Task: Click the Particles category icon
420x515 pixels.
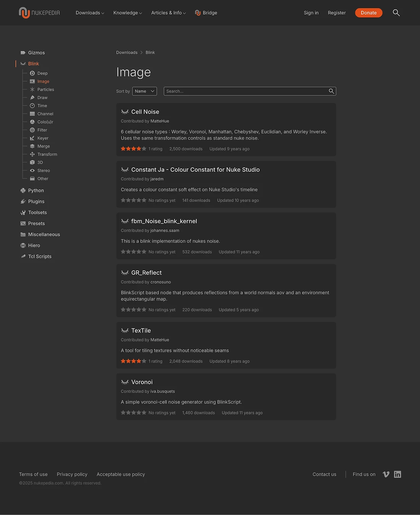Action: [x=32, y=89]
